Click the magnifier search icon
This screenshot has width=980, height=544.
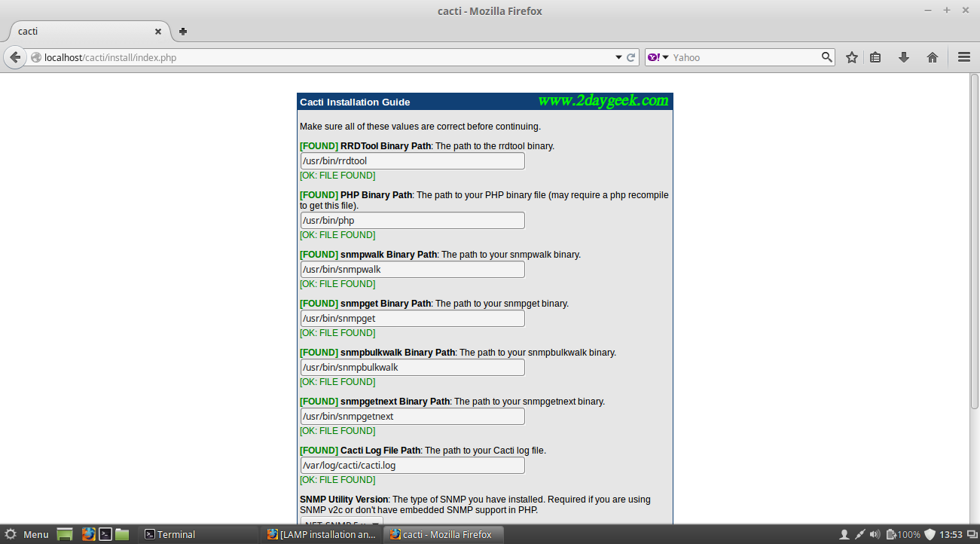tap(826, 57)
